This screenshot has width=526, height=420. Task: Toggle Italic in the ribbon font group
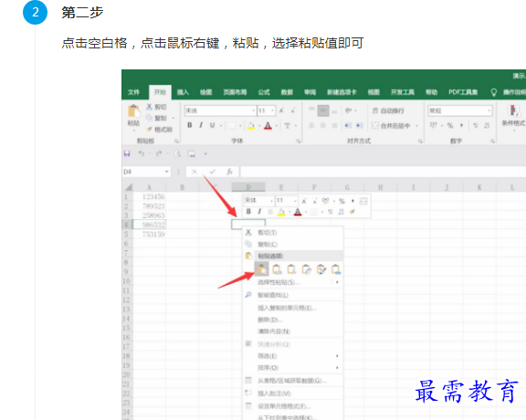(201, 125)
